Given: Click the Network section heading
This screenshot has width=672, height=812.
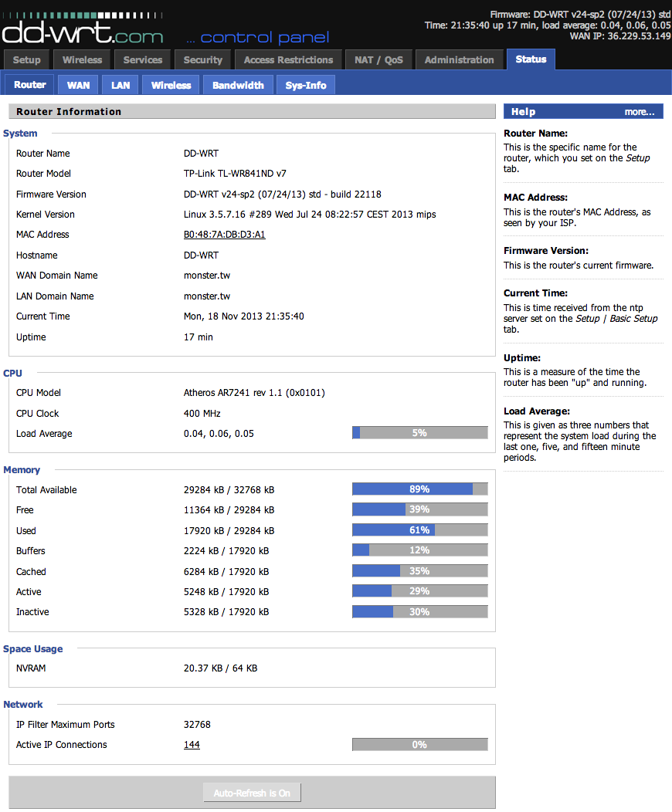Looking at the screenshot, I should coord(23,704).
